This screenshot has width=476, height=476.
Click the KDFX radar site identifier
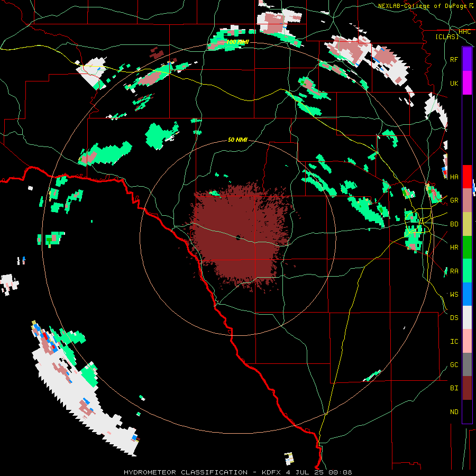pos(272,472)
